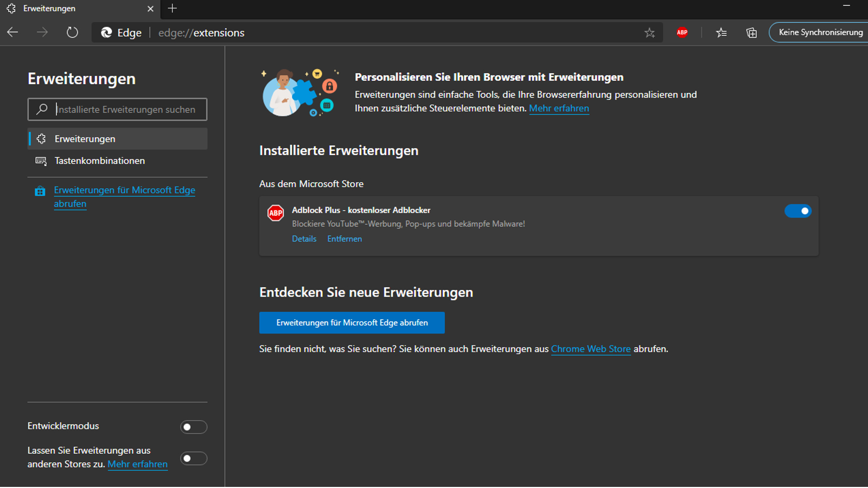Select the Erweiterungen browser tab
868x488 pixels.
[x=80, y=9]
